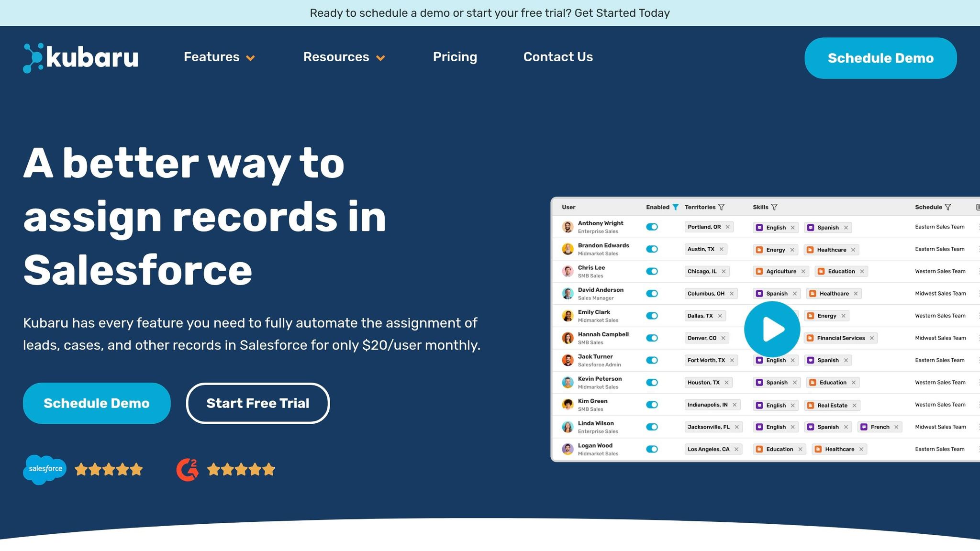Click the Enabled column filter icon
The image size is (980, 551).
click(x=675, y=207)
